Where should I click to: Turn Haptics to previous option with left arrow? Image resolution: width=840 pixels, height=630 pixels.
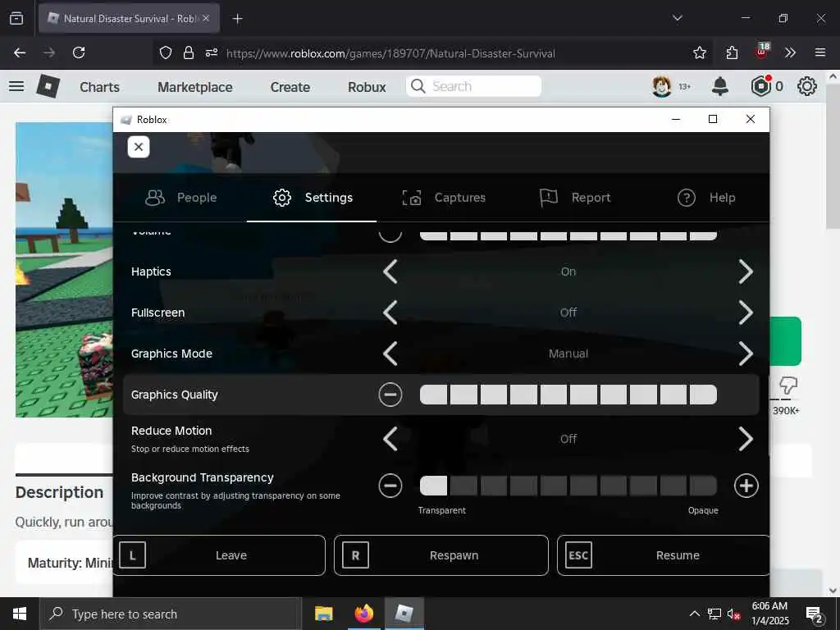(x=390, y=272)
